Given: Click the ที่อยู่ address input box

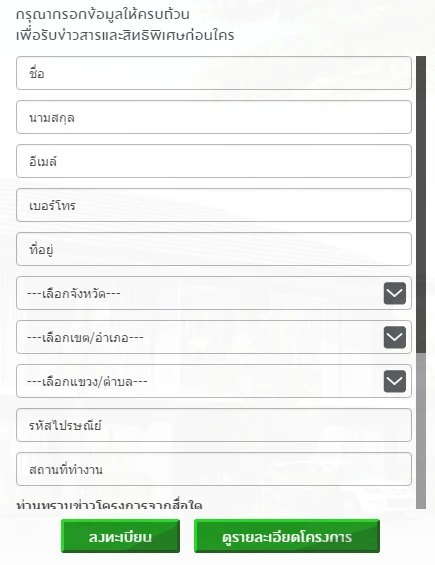Looking at the screenshot, I should pos(214,249).
